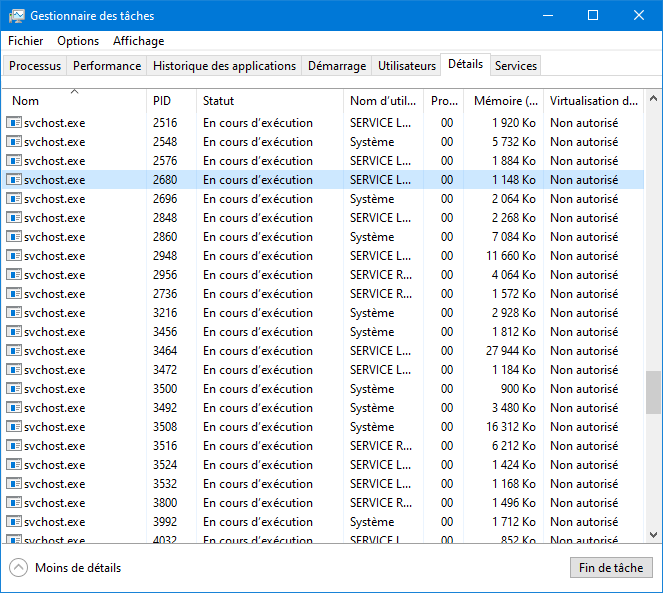Click the svchost.exe icon for PID 3464
Image resolution: width=663 pixels, height=593 pixels.
14,351
